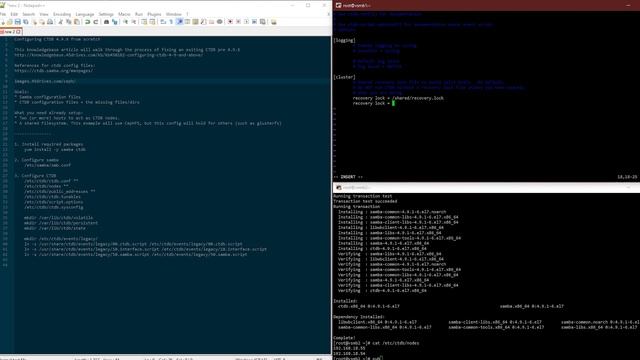Close the 'new 2' tab with its X
The image size is (640, 360).
19,31
